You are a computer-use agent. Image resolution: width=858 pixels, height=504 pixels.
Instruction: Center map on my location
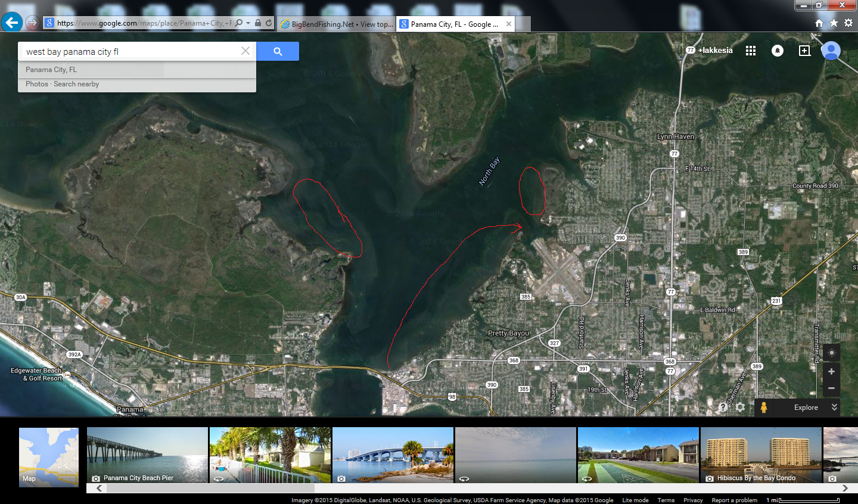(x=831, y=353)
